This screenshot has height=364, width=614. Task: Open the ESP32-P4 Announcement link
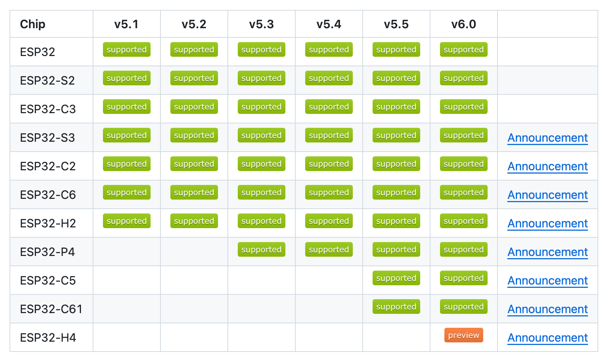click(548, 252)
